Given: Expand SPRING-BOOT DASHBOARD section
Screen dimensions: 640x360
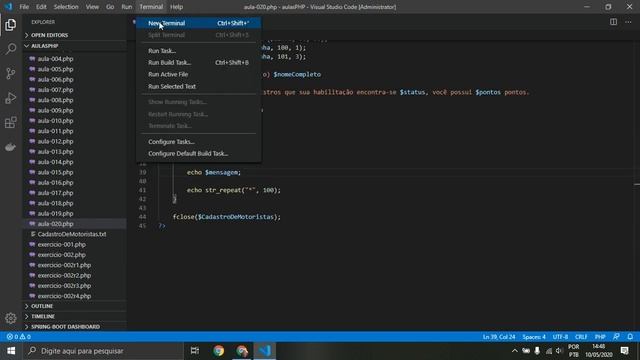Looking at the screenshot, I should coord(75,327).
